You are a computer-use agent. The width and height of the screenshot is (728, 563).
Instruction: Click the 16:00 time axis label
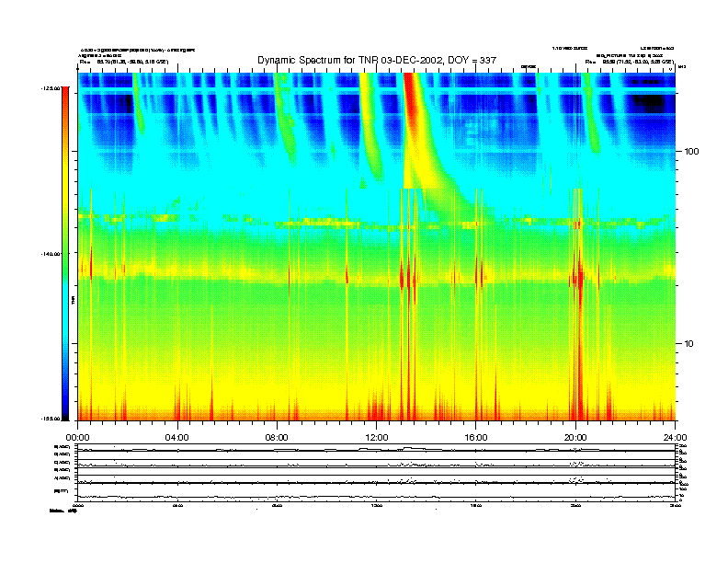tap(476, 438)
